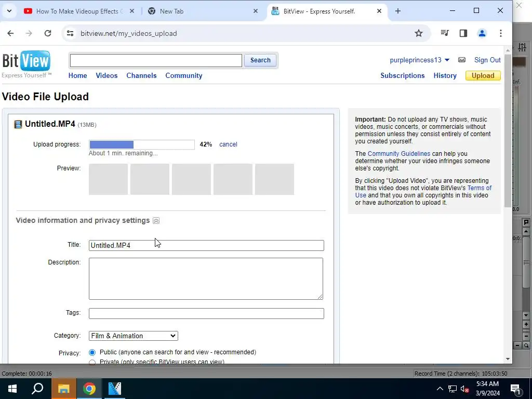
Task: Select the Private privacy option
Action: click(92, 362)
